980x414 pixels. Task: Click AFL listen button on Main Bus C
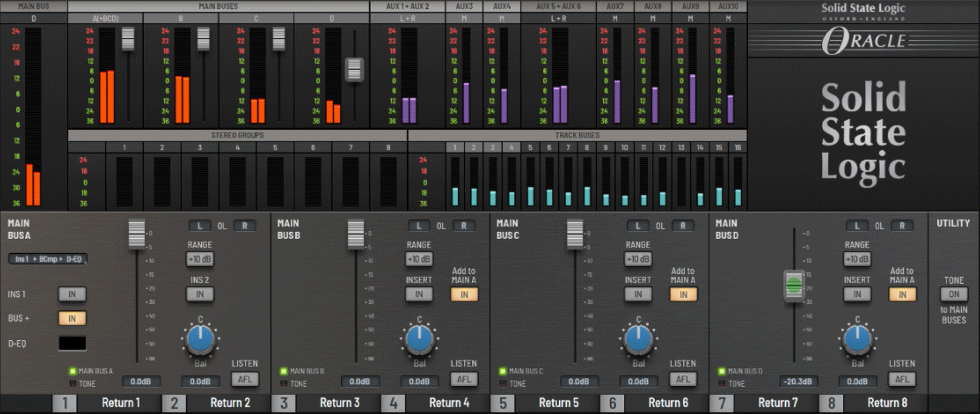tap(683, 379)
